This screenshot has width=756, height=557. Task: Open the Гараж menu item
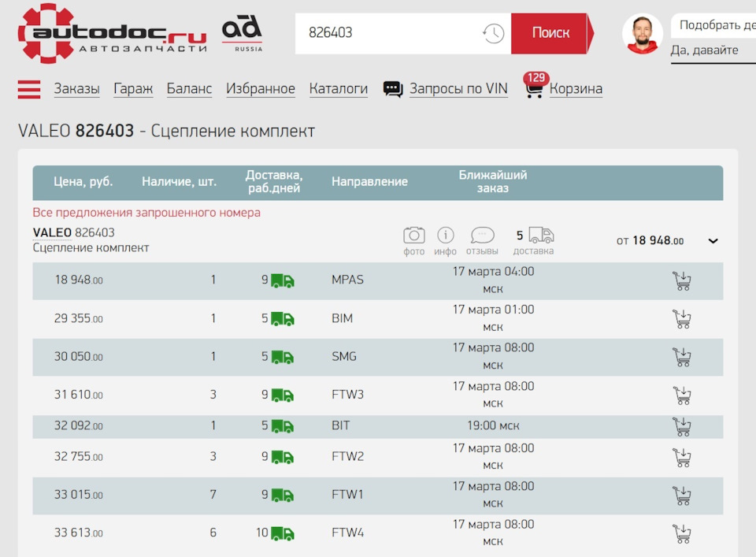pyautogui.click(x=133, y=89)
